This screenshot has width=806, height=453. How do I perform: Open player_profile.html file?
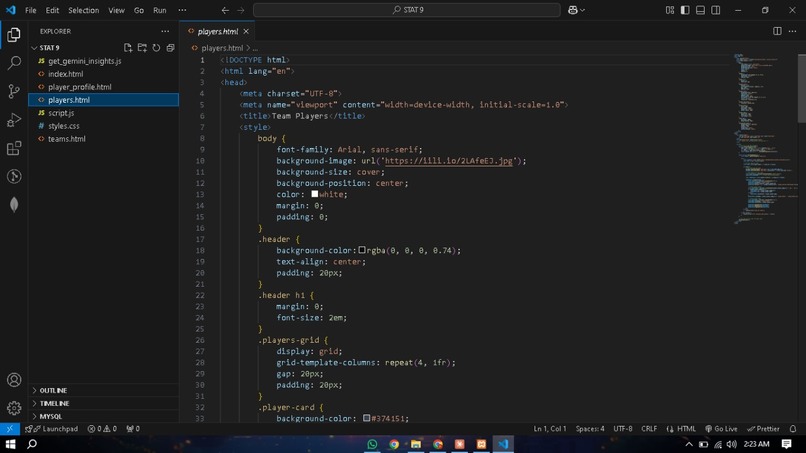coord(80,87)
